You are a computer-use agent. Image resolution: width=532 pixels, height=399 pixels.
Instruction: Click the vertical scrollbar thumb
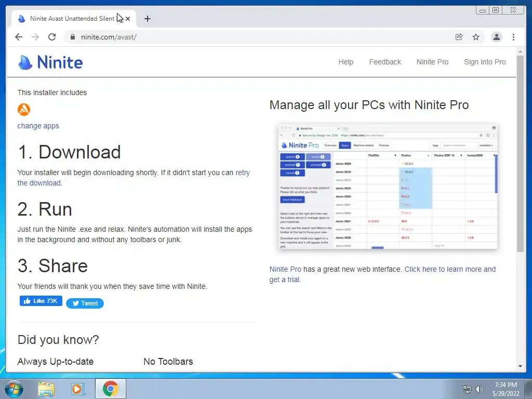(x=520, y=153)
